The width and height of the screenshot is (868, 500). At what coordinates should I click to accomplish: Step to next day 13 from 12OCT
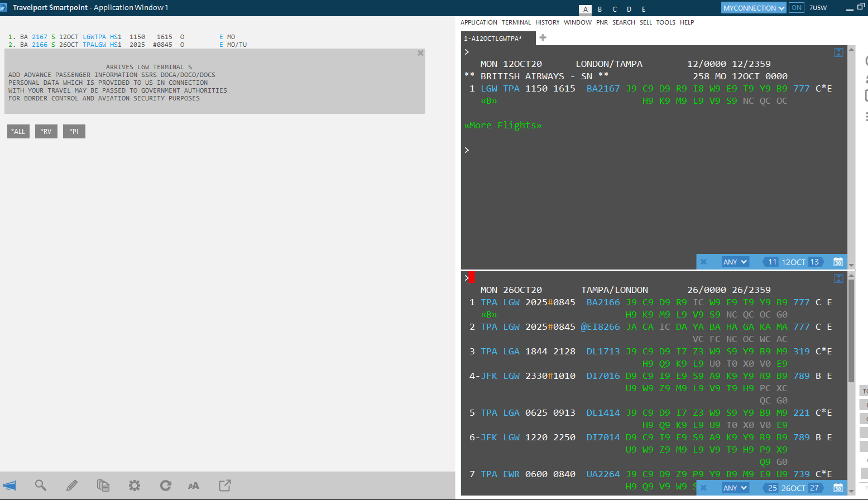[x=815, y=262]
